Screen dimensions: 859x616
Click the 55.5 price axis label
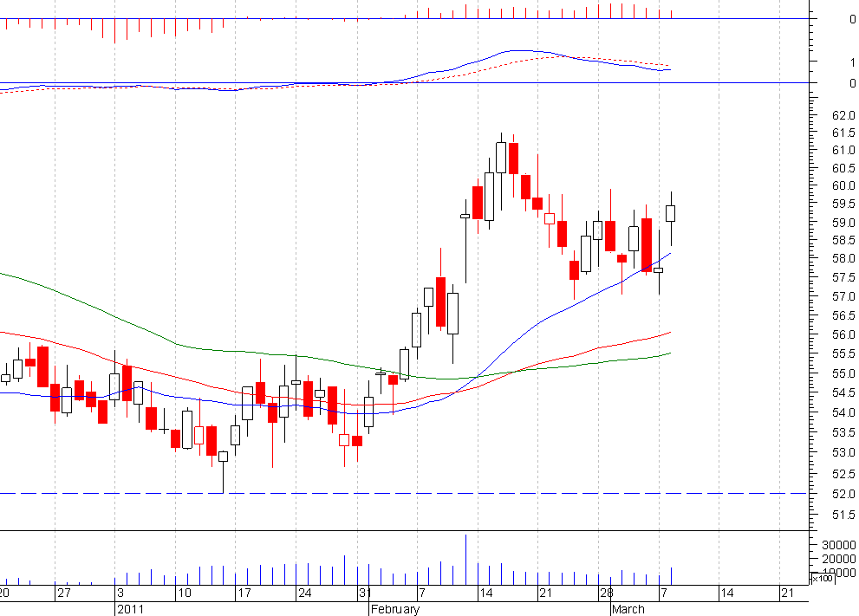point(843,353)
